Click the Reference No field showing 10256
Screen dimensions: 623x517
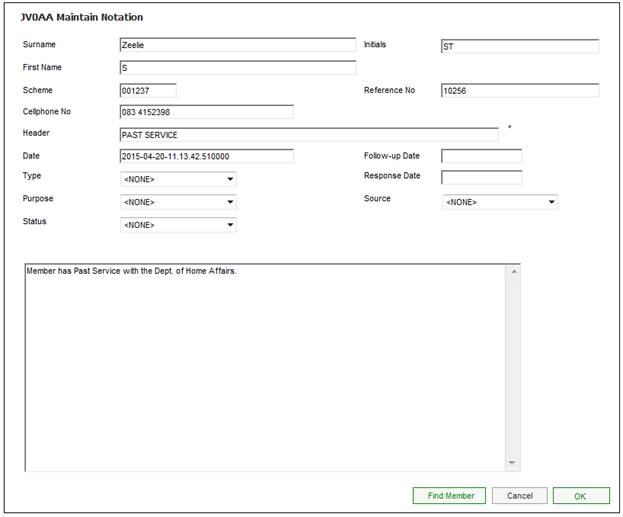pos(520,91)
